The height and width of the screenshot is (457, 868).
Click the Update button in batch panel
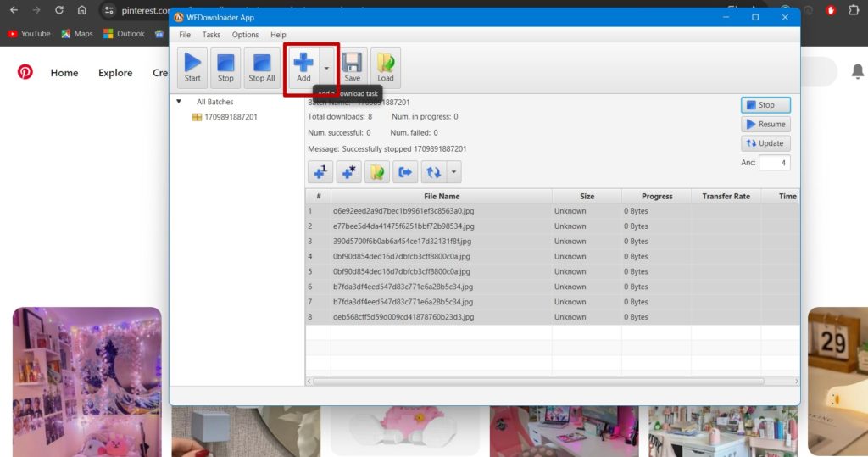pyautogui.click(x=765, y=143)
